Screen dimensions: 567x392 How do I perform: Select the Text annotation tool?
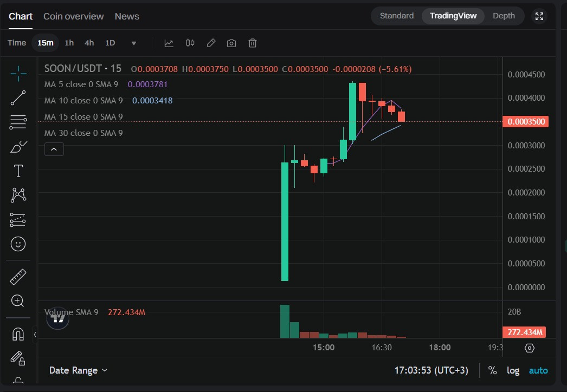tap(18, 171)
